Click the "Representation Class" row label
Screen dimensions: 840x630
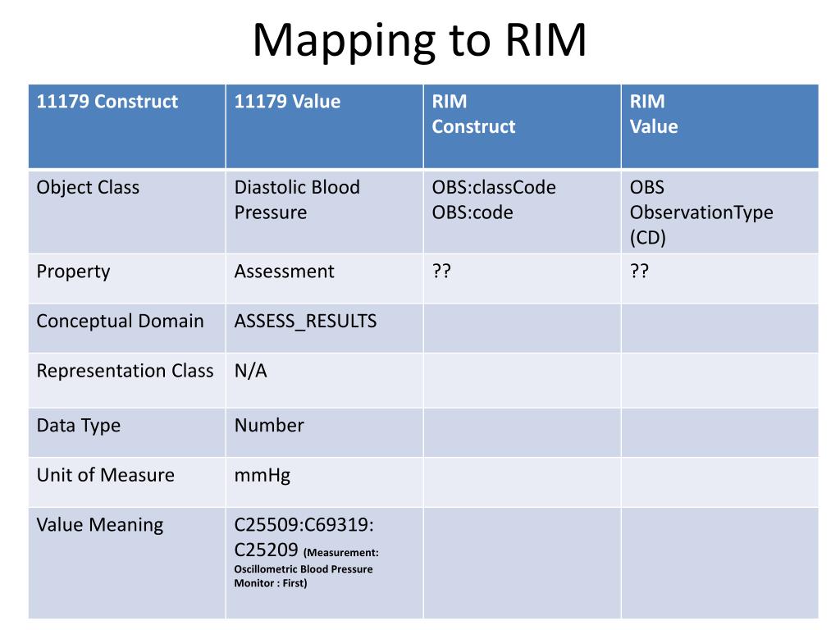point(125,371)
